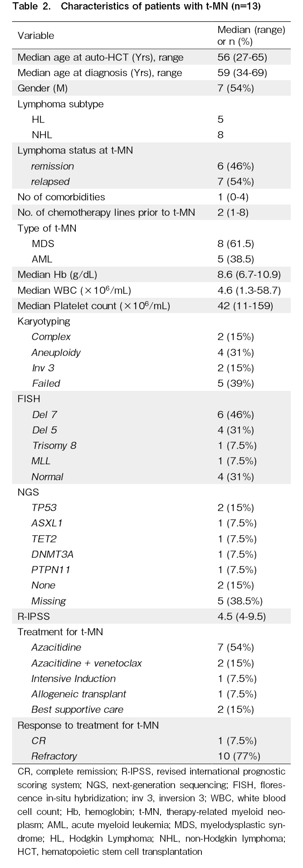This screenshot has width=303, height=868.
Task: Select the 'Lymphoma subtype' section heading
Action: click(x=60, y=104)
